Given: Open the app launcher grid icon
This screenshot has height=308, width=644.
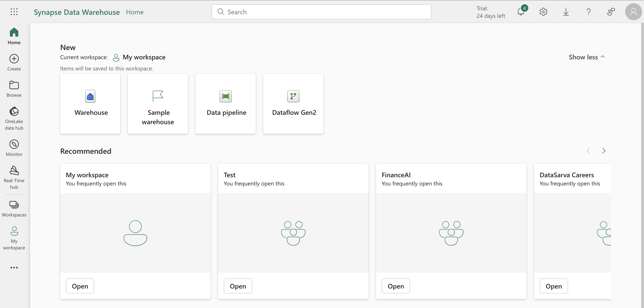Looking at the screenshot, I should tap(14, 12).
